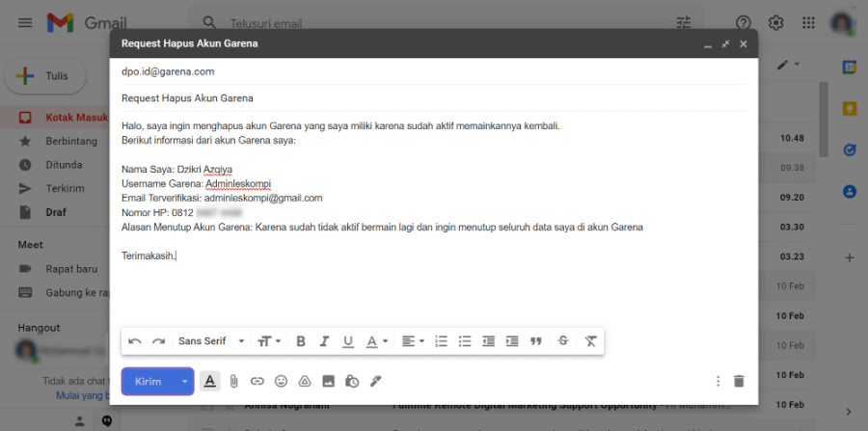Open more compose options menu
This screenshot has width=868, height=431.
(x=718, y=381)
